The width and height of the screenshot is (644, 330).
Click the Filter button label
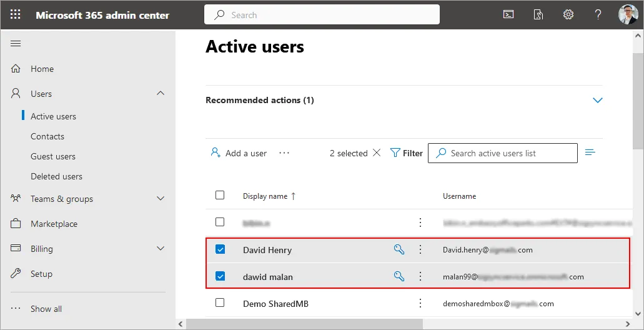pos(413,153)
